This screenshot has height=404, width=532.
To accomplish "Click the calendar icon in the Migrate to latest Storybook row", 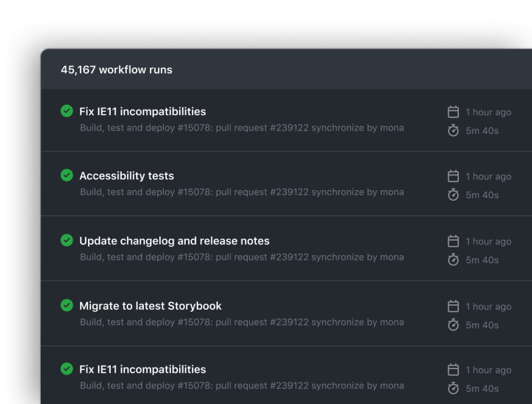I will (x=453, y=306).
